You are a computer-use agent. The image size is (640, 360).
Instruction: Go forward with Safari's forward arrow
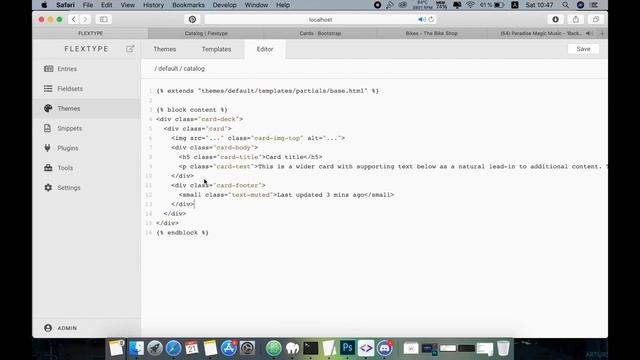(85, 19)
